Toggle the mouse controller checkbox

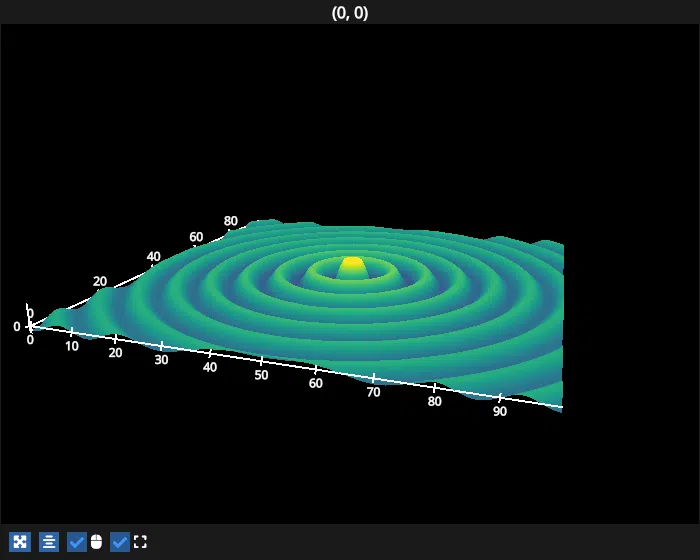pyautogui.click(x=77, y=542)
